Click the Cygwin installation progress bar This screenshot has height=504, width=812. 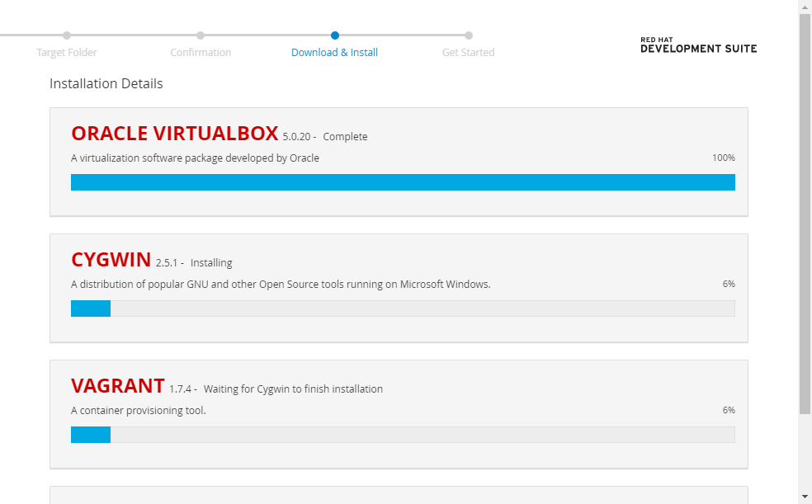tap(403, 309)
